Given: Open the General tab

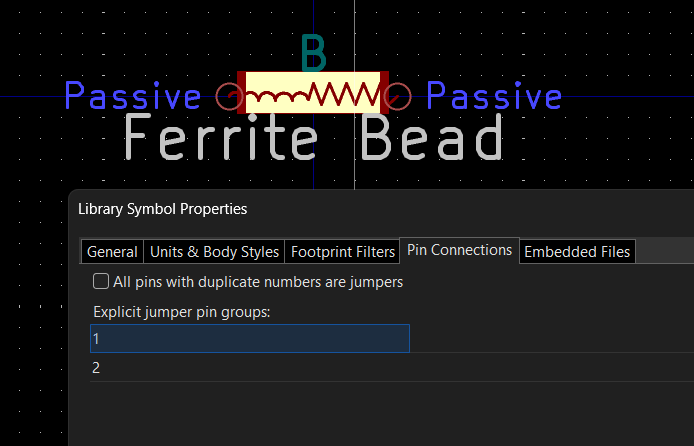Looking at the screenshot, I should point(112,252).
